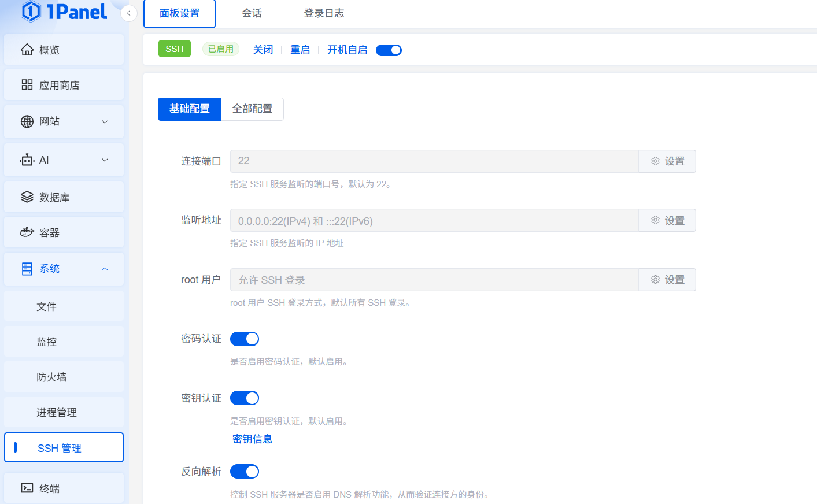Select the 全部配置 tab

point(252,109)
